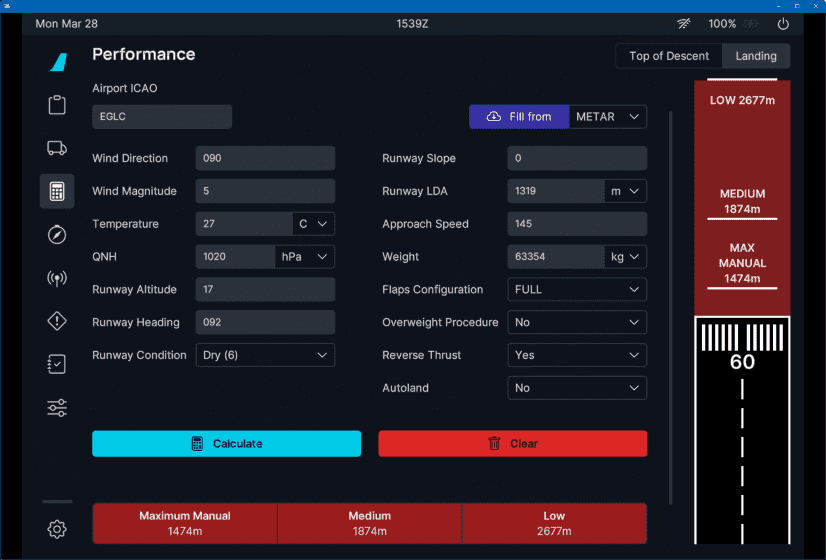The image size is (826, 560).
Task: Click the Calculate button
Action: (227, 444)
